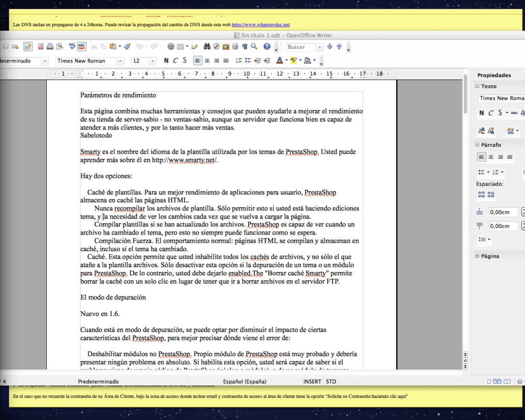Image resolution: width=525 pixels, height=420 pixels.
Task: Click above-paragraph spacing 0,00cm field
Action: (503, 212)
